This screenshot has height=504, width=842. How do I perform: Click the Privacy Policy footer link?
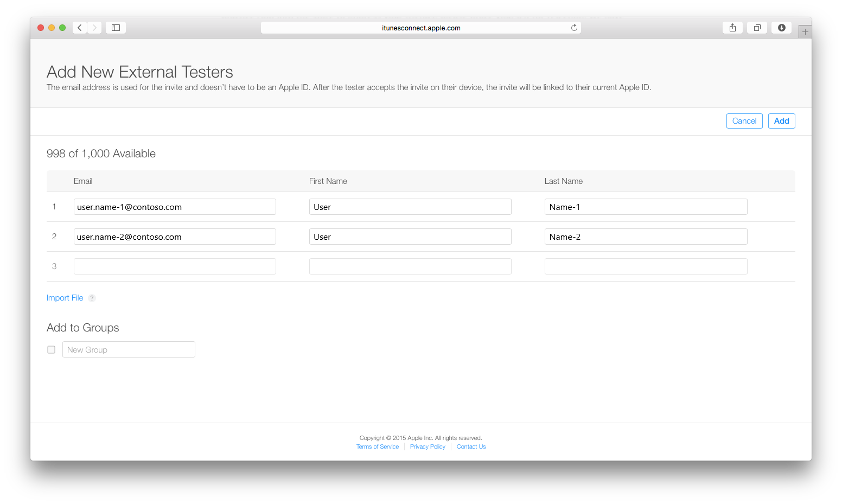[x=427, y=446]
